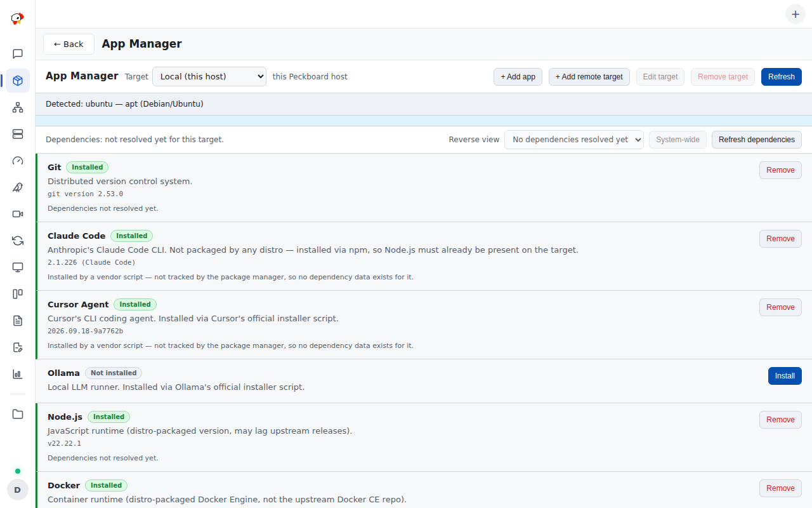This screenshot has width=812, height=508.
Task: Click the Ollama 'Local LLM runner' description
Action: click(x=176, y=387)
